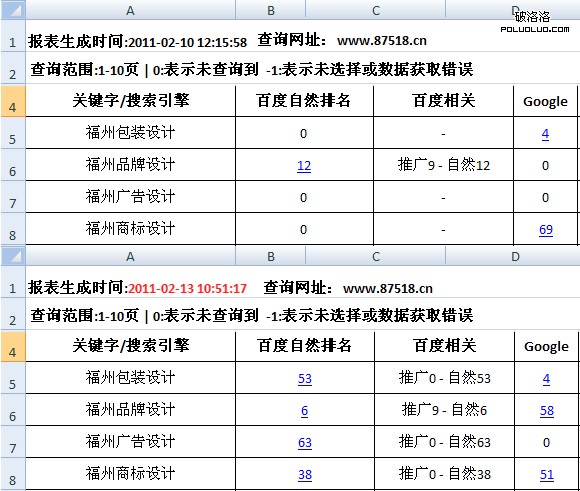
Task: Click www.87518.cn in the lower report
Action: click(388, 288)
